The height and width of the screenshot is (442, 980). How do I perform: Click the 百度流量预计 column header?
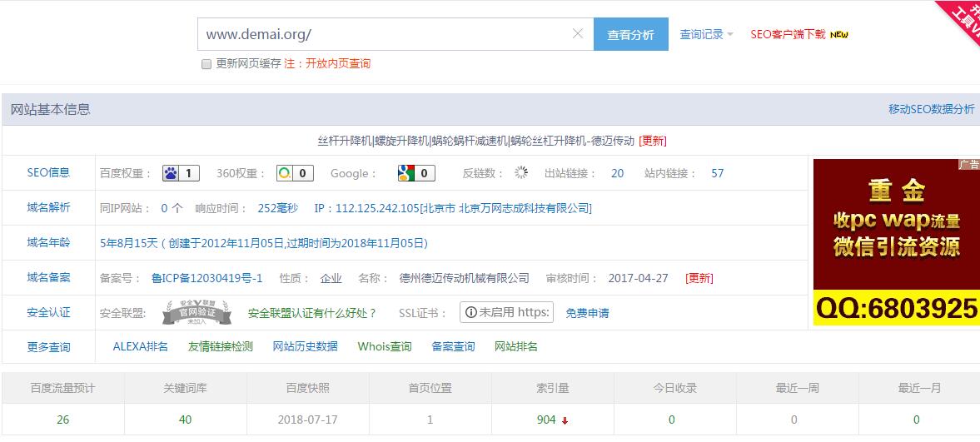click(63, 388)
